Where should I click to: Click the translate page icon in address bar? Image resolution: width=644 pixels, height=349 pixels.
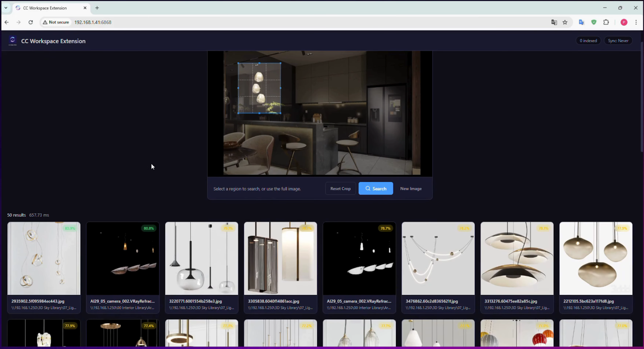[x=554, y=22]
